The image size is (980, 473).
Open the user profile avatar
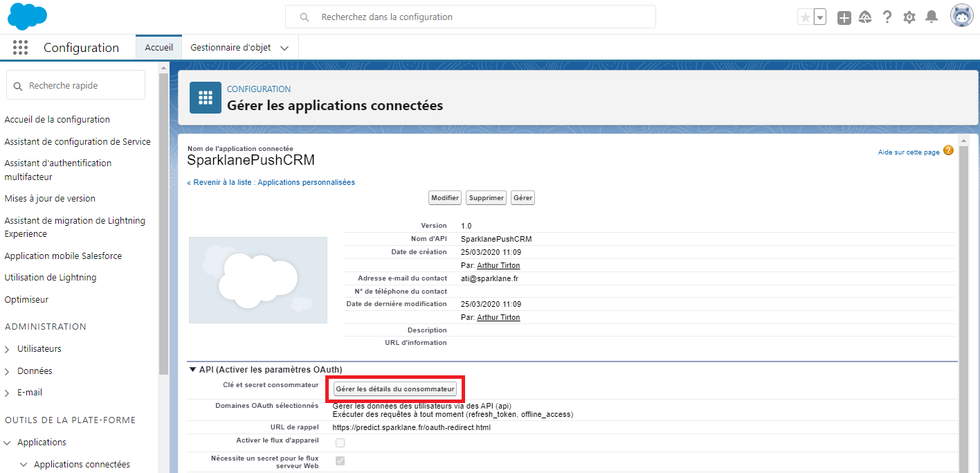coord(962,16)
